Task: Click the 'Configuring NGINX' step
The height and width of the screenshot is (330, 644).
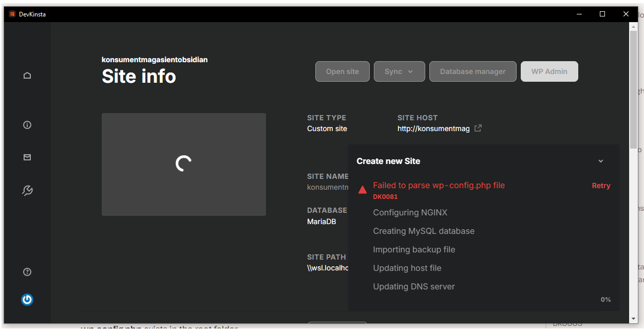Action: [x=410, y=212]
